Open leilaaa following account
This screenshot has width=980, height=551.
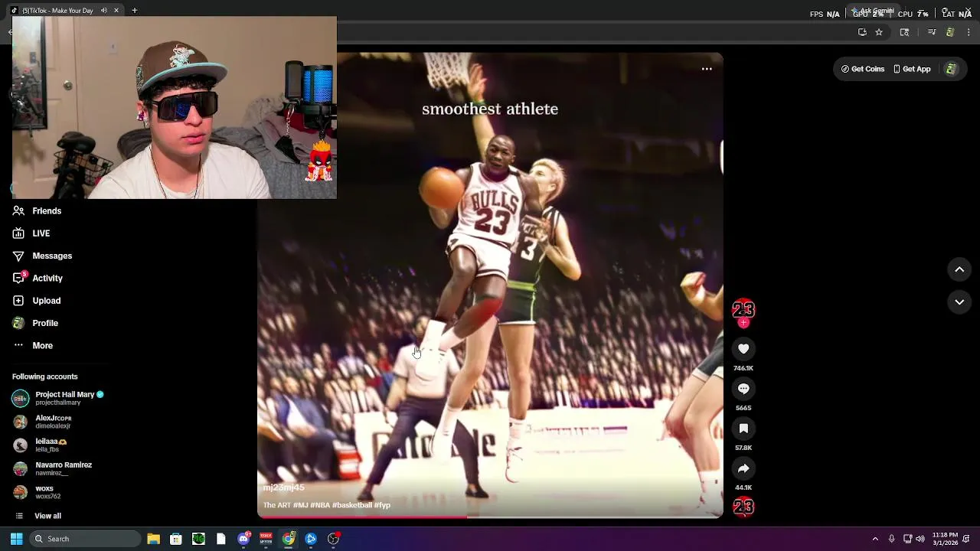pyautogui.click(x=40, y=445)
